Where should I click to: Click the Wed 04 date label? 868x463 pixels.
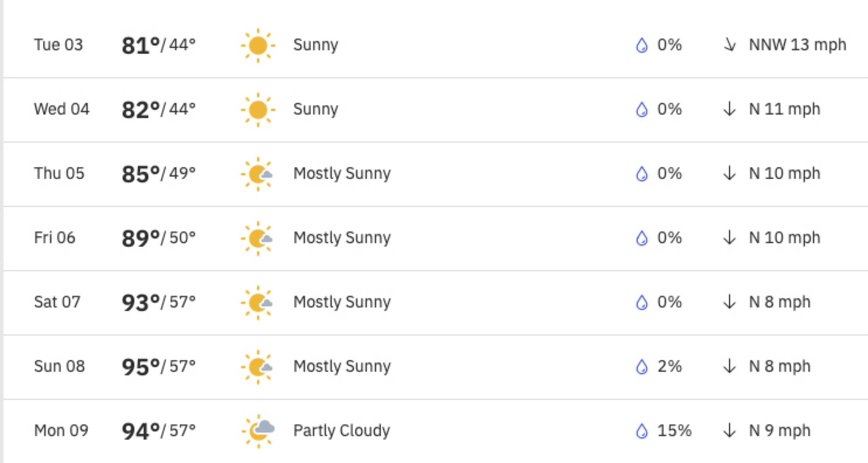[x=62, y=109]
